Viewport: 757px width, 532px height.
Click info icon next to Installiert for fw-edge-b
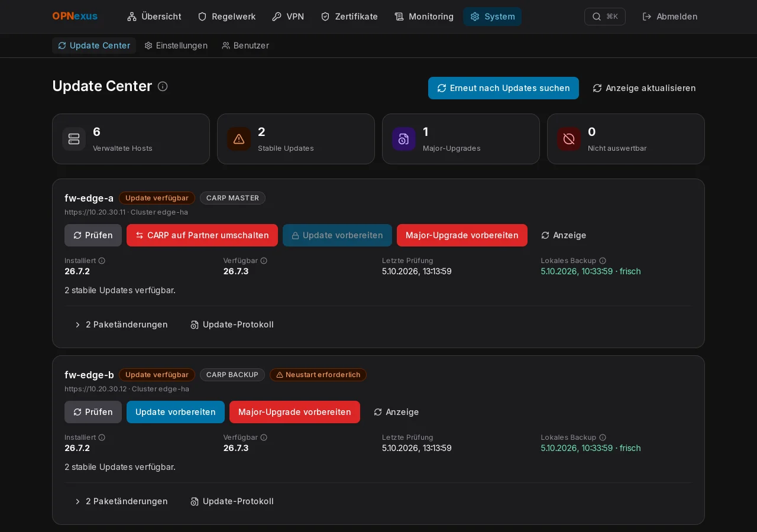click(102, 437)
